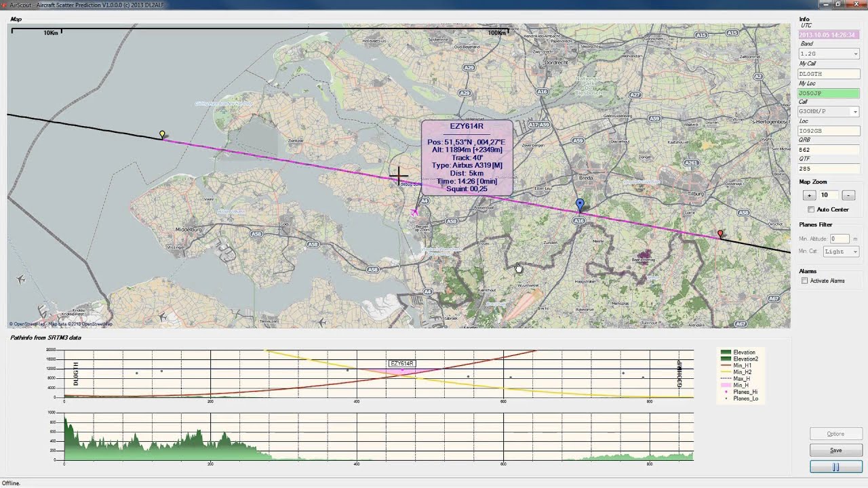Click the Middelburg label on the map

[189, 230]
